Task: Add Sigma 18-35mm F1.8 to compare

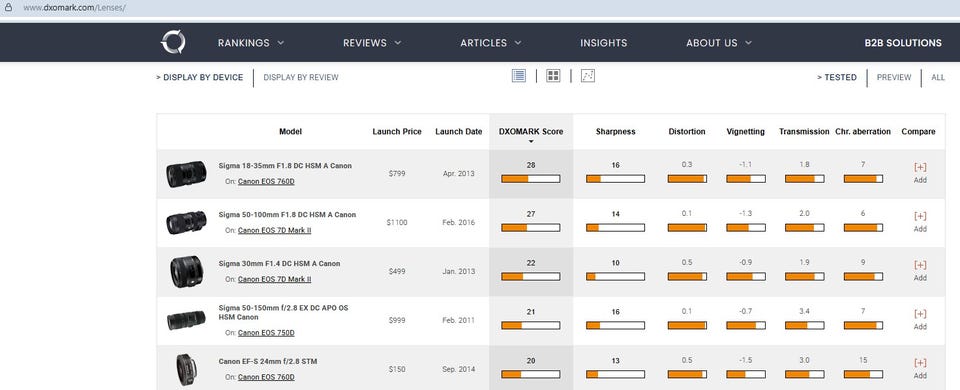Action: click(x=920, y=173)
